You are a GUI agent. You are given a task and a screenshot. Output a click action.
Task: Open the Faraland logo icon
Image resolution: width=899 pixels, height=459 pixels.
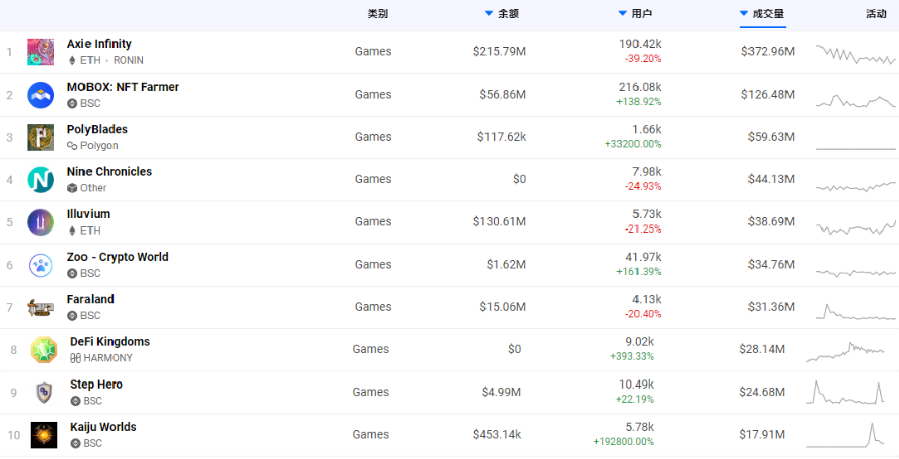click(x=41, y=308)
